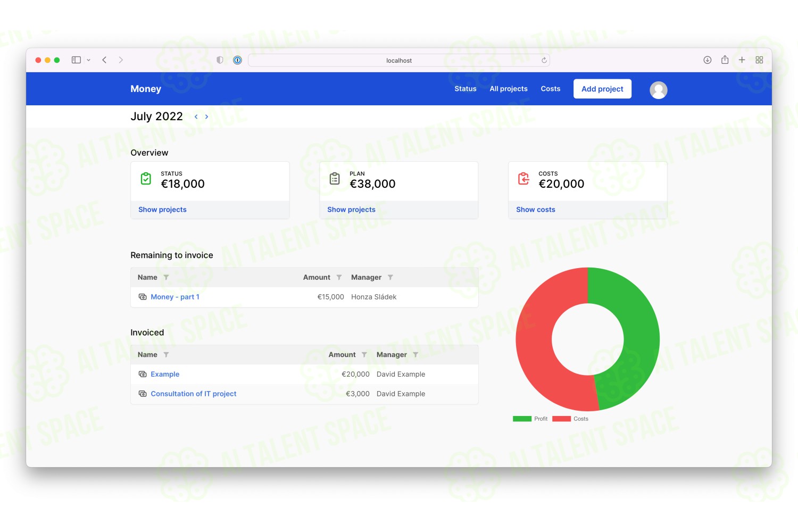Image resolution: width=798 pixels, height=532 pixels.
Task: Click the Costs card clipboard icon
Action: point(523,179)
